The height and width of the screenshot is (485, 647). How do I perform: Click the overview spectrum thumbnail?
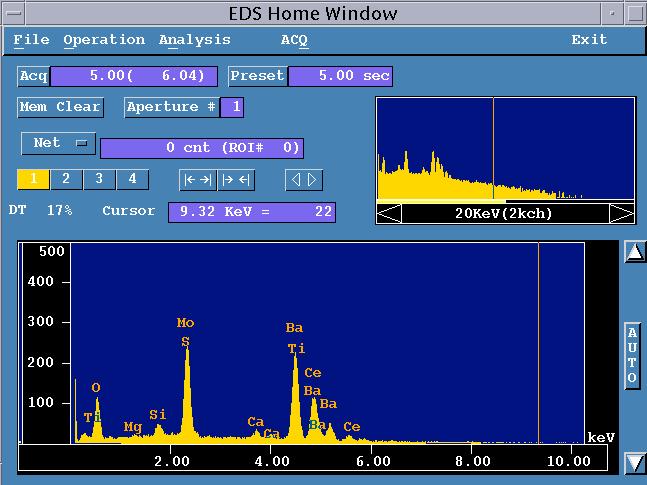pyautogui.click(x=506, y=149)
